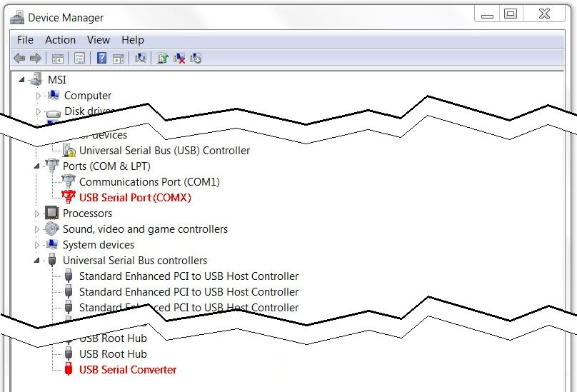This screenshot has height=392, width=577.
Task: Open the File menu
Action: point(25,40)
